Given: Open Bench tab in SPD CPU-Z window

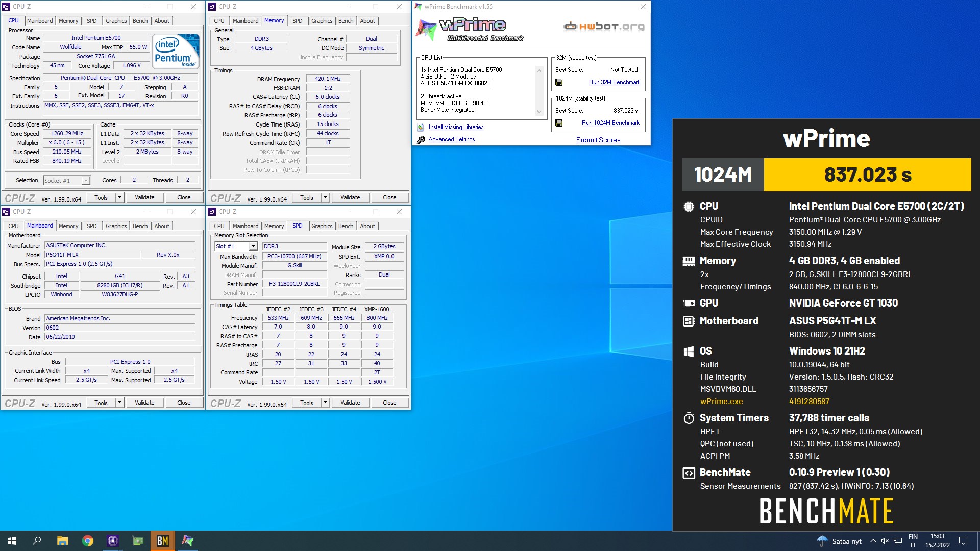Looking at the screenshot, I should click(346, 226).
